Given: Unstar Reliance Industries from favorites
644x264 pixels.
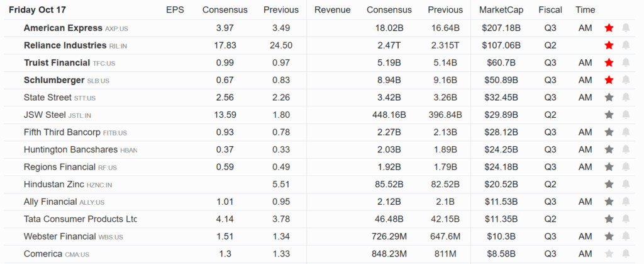Looking at the screenshot, I should tap(608, 45).
